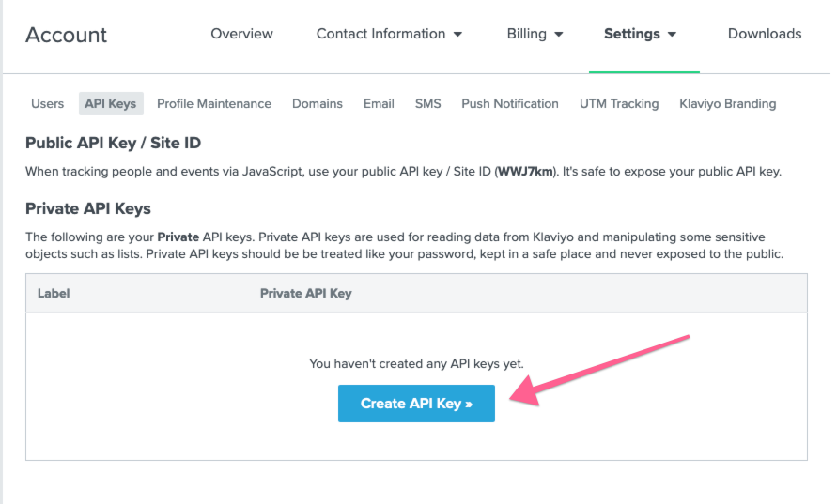This screenshot has width=837, height=504.
Task: Select the API Keys tab
Action: click(x=111, y=103)
